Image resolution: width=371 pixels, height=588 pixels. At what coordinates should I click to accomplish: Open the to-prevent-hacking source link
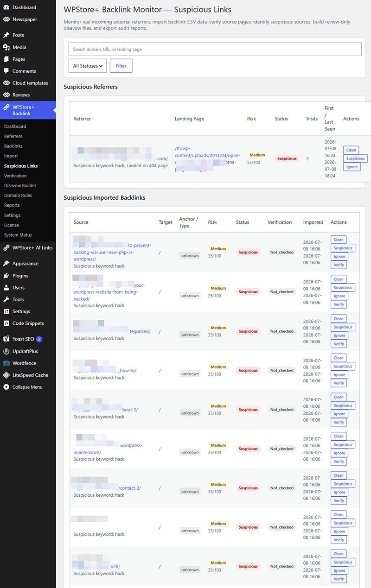(x=112, y=252)
